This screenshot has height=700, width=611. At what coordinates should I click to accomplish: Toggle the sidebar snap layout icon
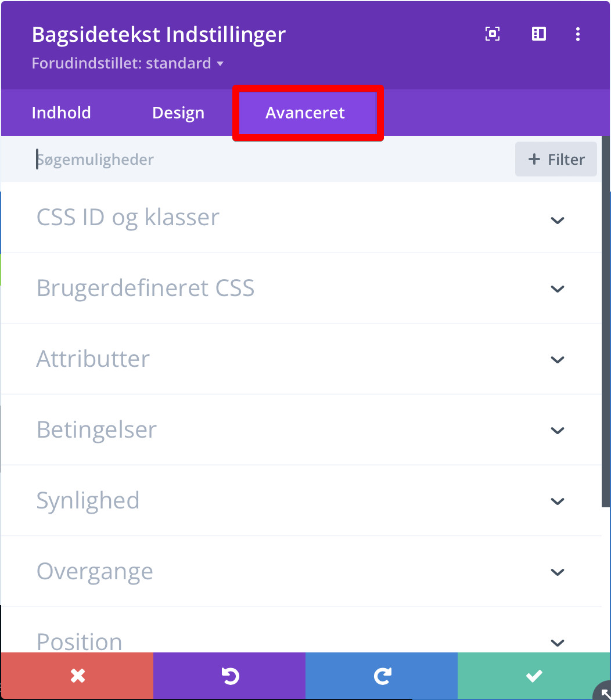pos(539,34)
